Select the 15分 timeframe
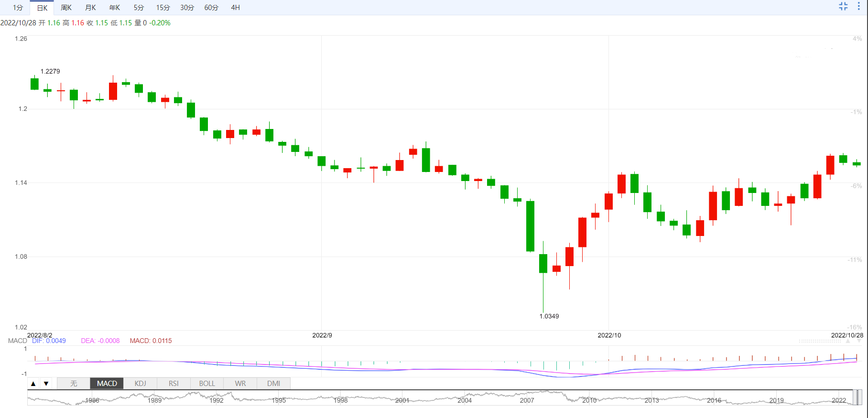The height and width of the screenshot is (418, 868). [x=163, y=8]
